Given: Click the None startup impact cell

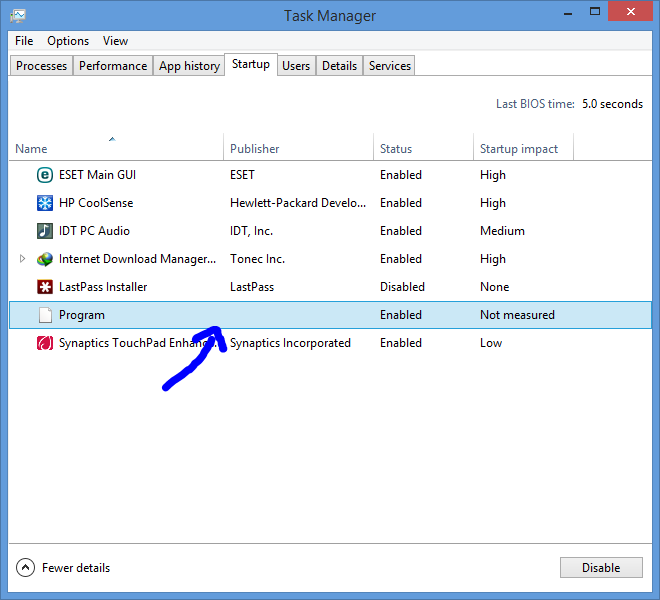Looking at the screenshot, I should coord(495,287).
